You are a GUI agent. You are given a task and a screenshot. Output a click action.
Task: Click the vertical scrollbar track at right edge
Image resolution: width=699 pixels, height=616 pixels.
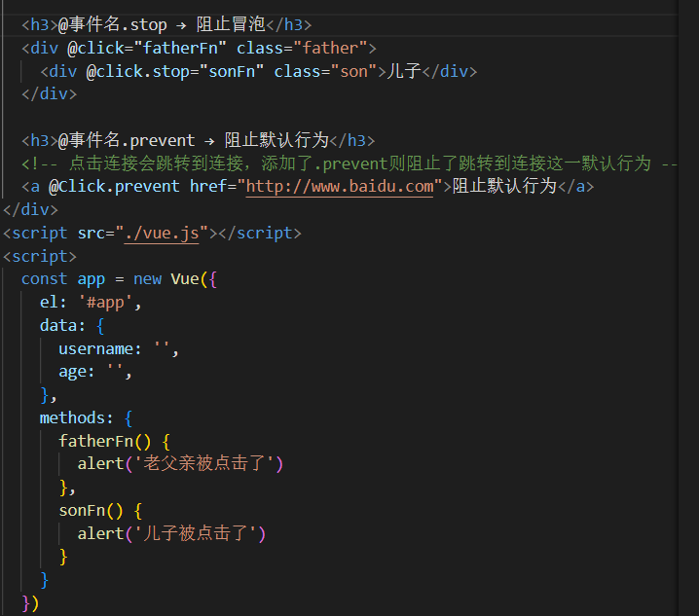[x=688, y=308]
